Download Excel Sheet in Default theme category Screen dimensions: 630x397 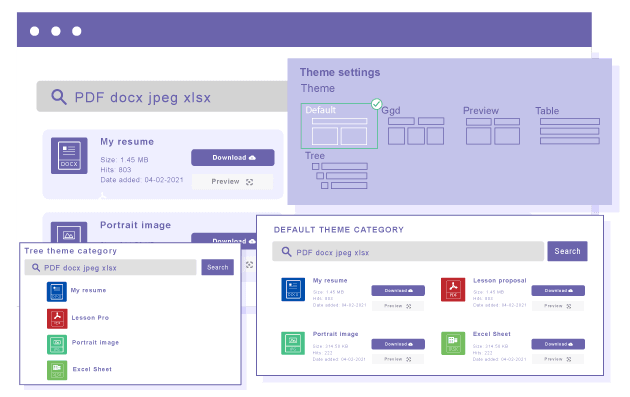pos(558,344)
